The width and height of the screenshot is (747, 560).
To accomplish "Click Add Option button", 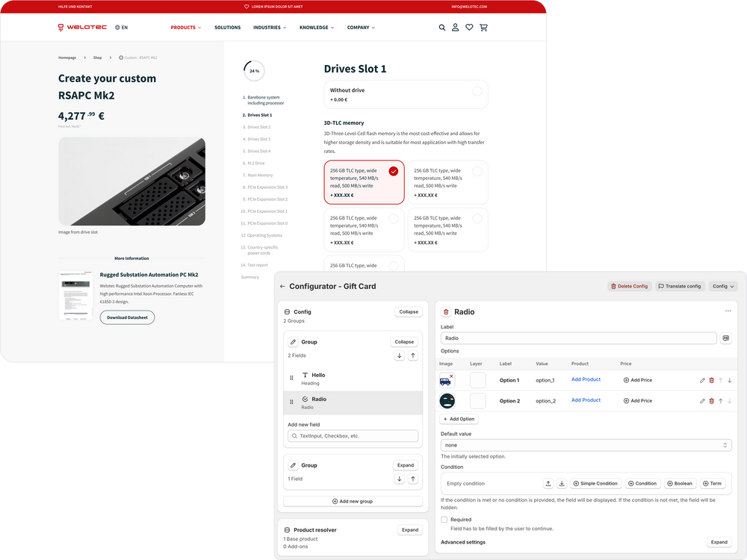I will click(459, 419).
